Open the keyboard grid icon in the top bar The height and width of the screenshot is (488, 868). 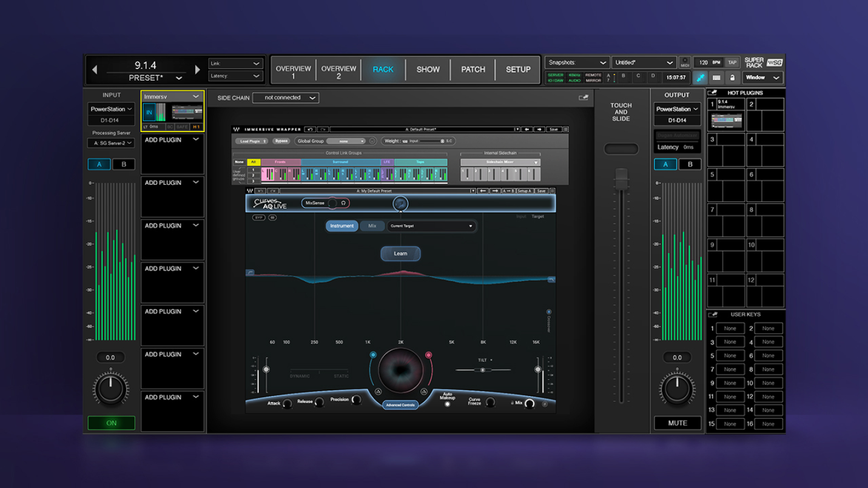click(716, 78)
